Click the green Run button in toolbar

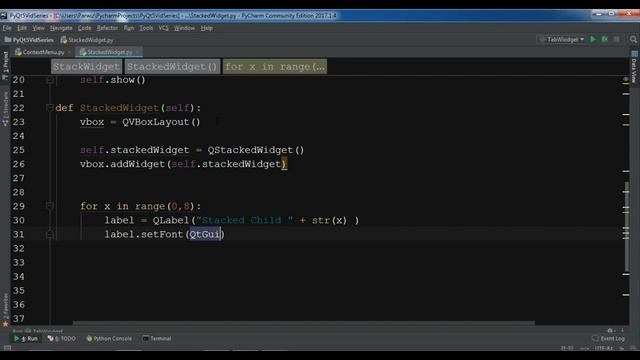click(x=593, y=40)
